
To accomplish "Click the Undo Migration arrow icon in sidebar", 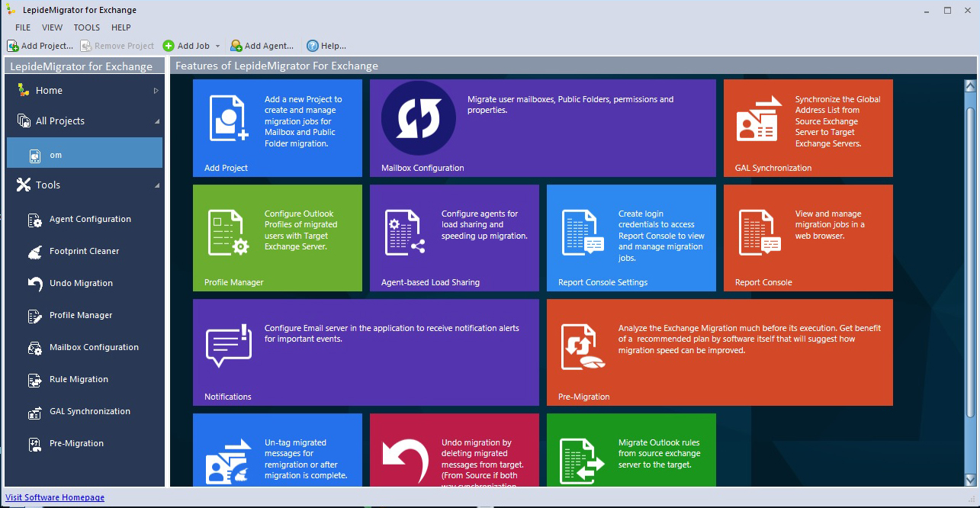I will pyautogui.click(x=35, y=284).
